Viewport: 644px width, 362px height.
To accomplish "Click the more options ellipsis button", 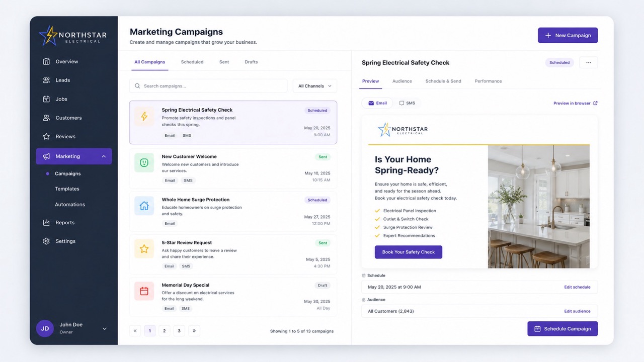I will tap(589, 62).
